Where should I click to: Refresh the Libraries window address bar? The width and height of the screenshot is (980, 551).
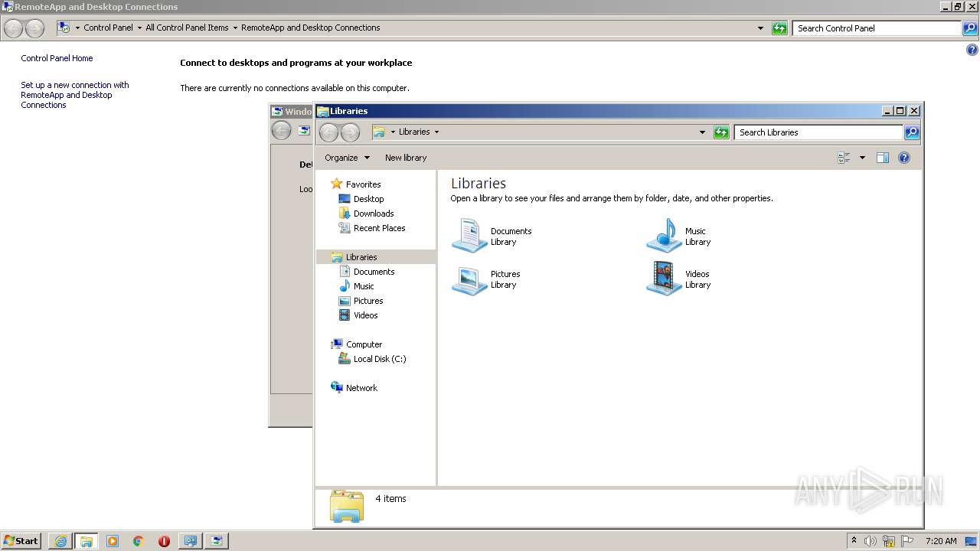click(x=721, y=132)
